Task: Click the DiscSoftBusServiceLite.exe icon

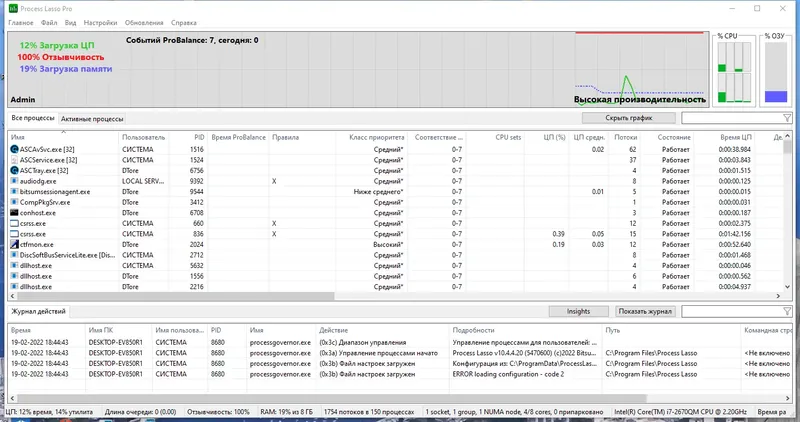Action: coord(14,255)
